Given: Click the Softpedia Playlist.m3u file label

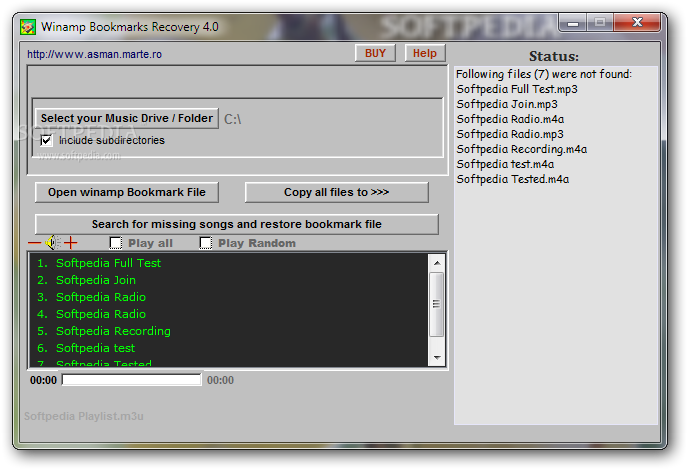Looking at the screenshot, I should tap(84, 416).
